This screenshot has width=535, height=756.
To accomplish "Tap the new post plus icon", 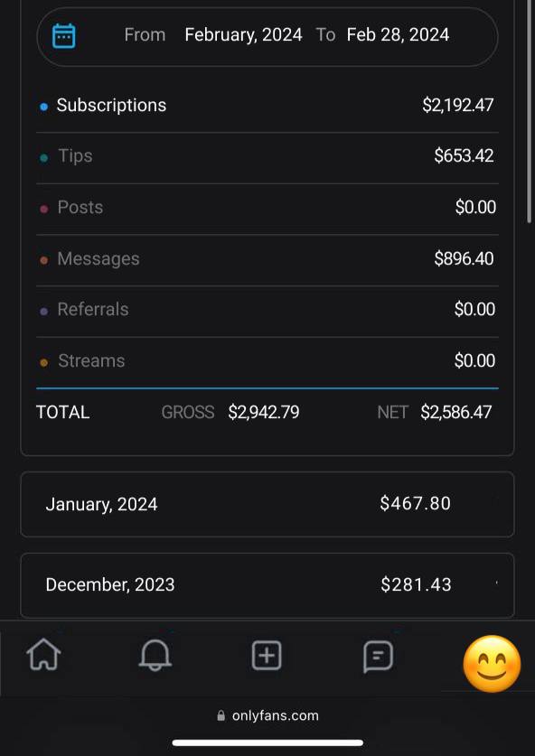I will click(x=267, y=656).
